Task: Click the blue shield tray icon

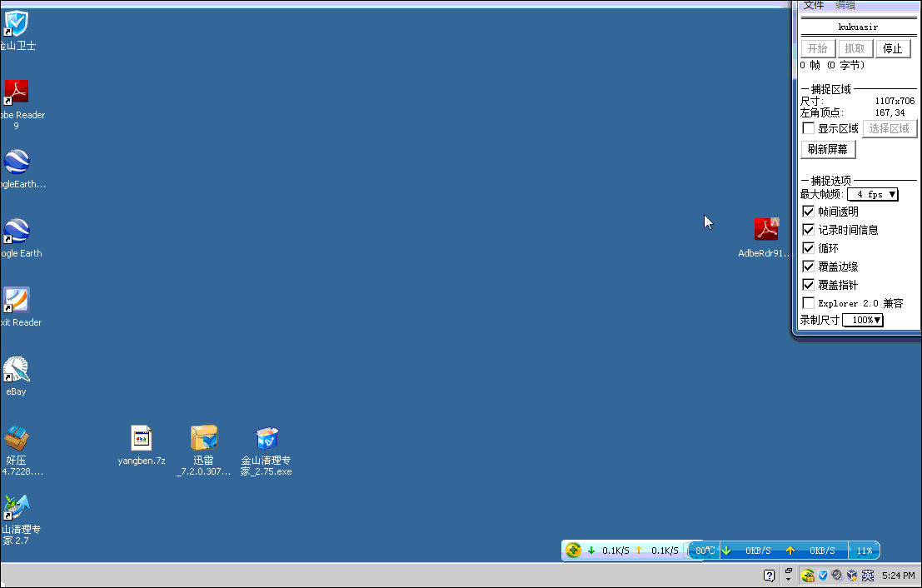Action: pyautogui.click(x=823, y=576)
